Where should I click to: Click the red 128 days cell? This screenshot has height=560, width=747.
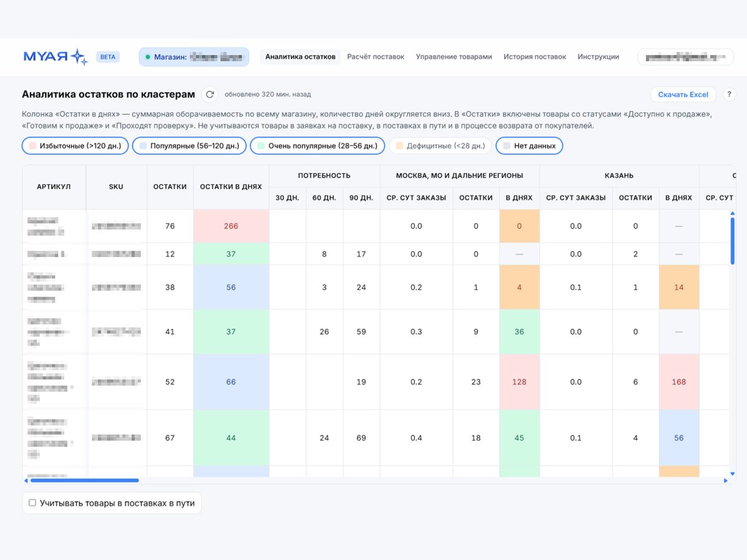[519, 382]
